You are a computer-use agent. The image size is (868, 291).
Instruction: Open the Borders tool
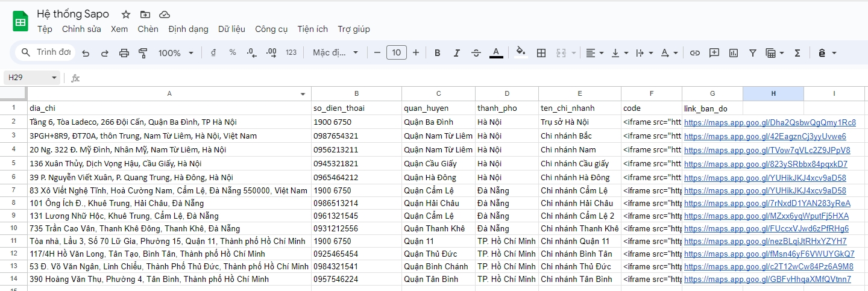coord(541,53)
